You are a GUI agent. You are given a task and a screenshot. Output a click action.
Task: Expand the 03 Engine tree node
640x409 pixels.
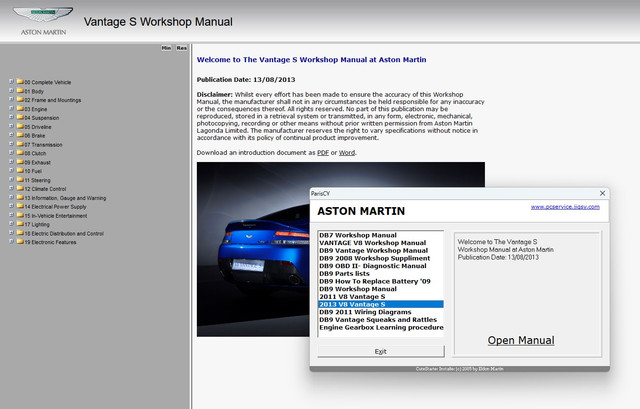point(11,109)
